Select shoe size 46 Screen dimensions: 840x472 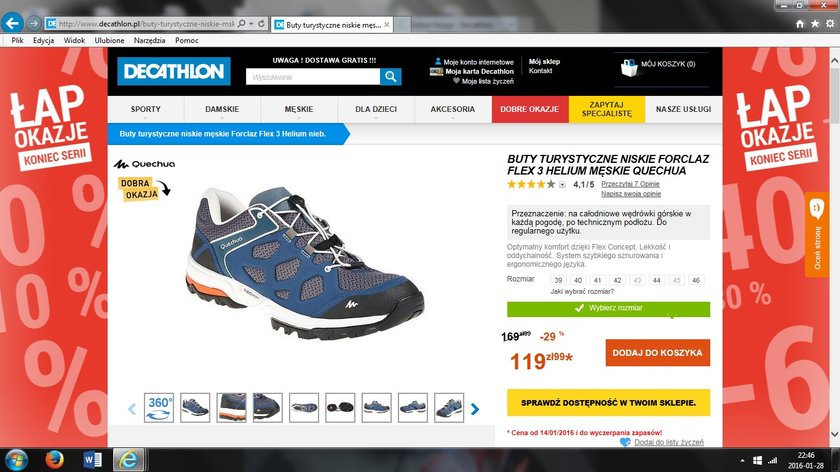click(x=696, y=280)
